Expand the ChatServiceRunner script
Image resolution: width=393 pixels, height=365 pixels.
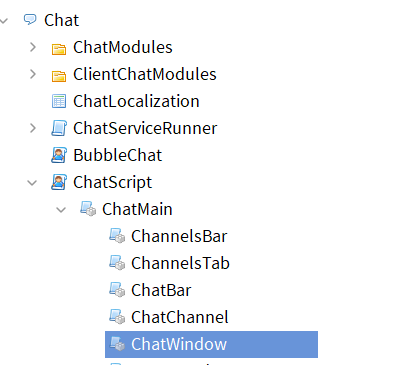32,128
